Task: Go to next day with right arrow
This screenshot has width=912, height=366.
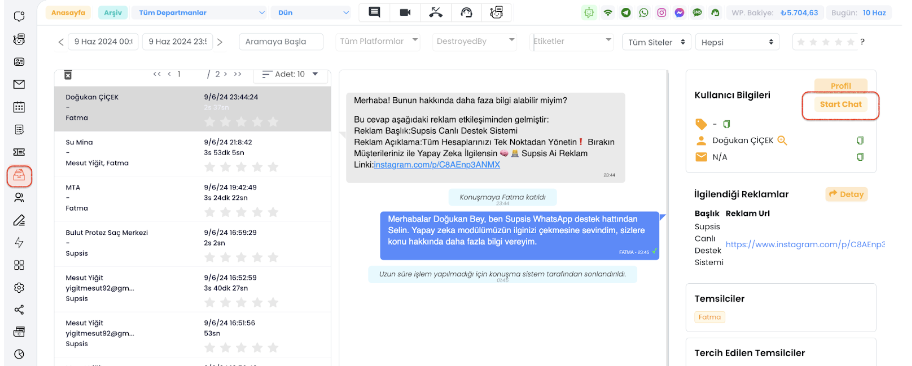Action: point(219,42)
